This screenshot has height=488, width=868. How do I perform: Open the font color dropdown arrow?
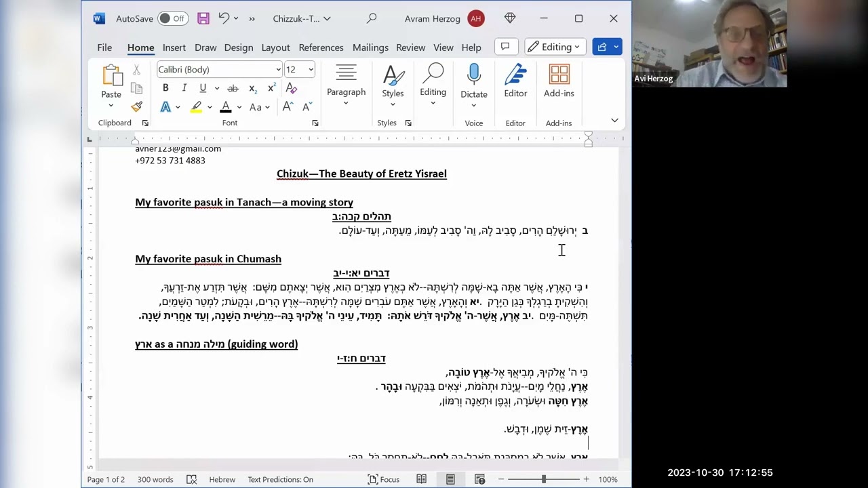pyautogui.click(x=239, y=107)
